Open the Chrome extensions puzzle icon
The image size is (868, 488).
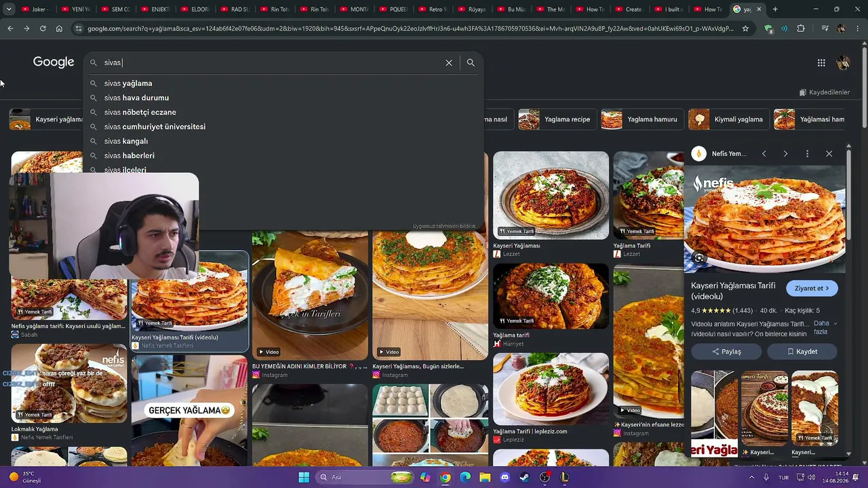[801, 28]
